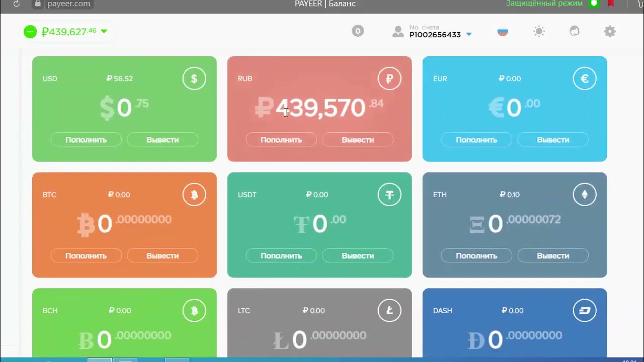This screenshot has width=644, height=362.
Task: Click the padlock site security icon
Action: (x=37, y=4)
